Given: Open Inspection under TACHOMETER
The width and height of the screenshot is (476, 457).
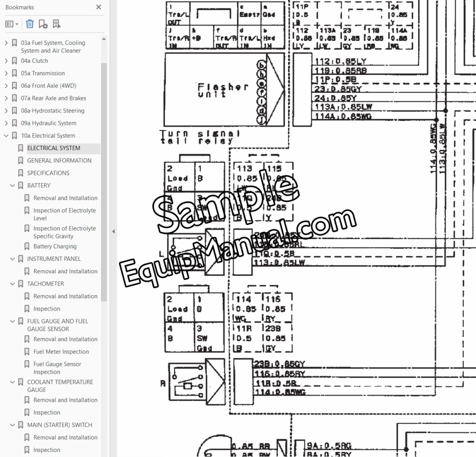Looking at the screenshot, I should pos(47,309).
